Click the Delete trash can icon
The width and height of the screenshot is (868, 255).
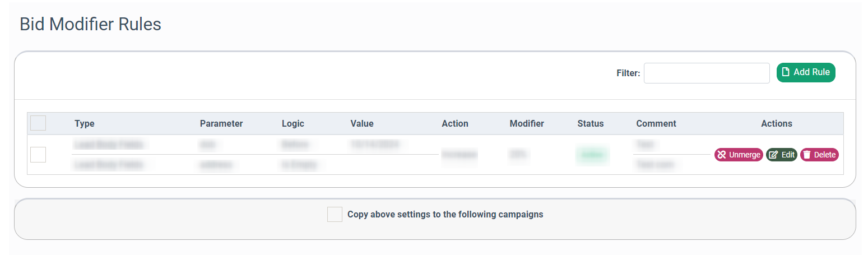pos(807,155)
